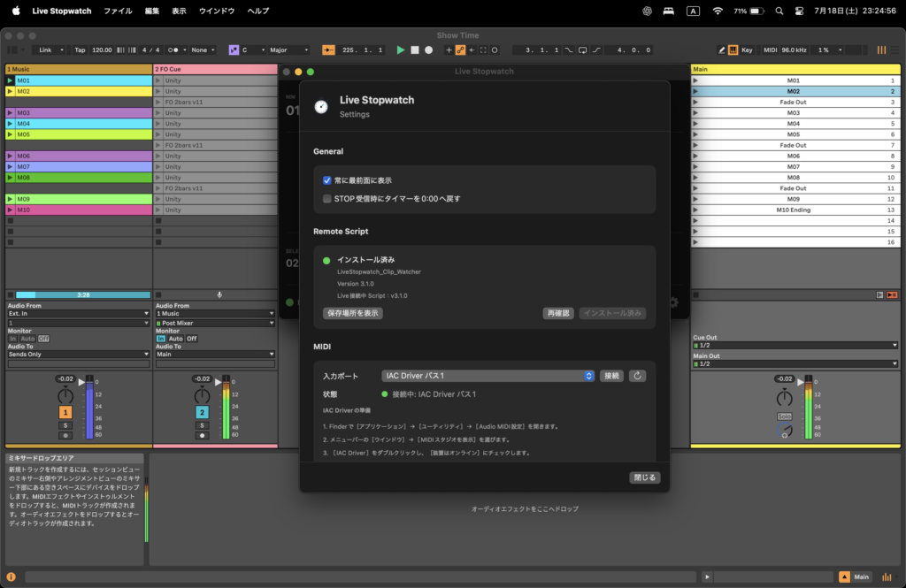Screen dimensions: 906x588
Task: Click the 閉じる button
Action: click(645, 477)
